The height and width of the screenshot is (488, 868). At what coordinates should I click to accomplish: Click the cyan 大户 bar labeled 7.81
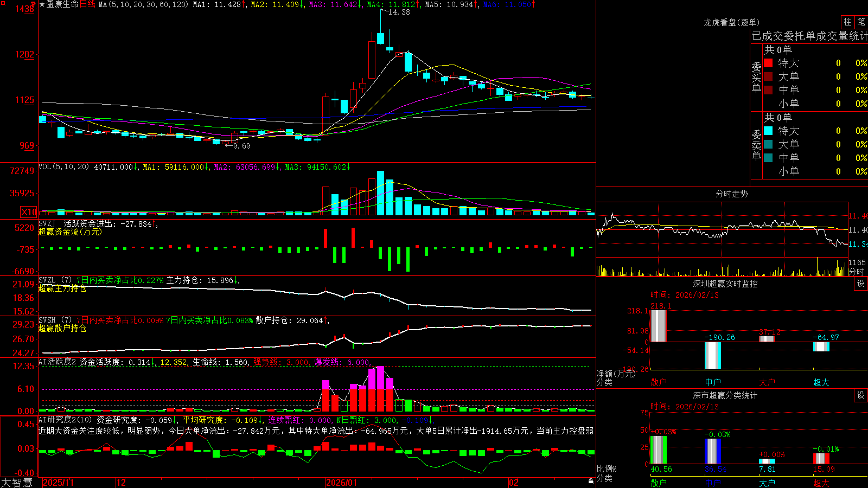click(767, 461)
